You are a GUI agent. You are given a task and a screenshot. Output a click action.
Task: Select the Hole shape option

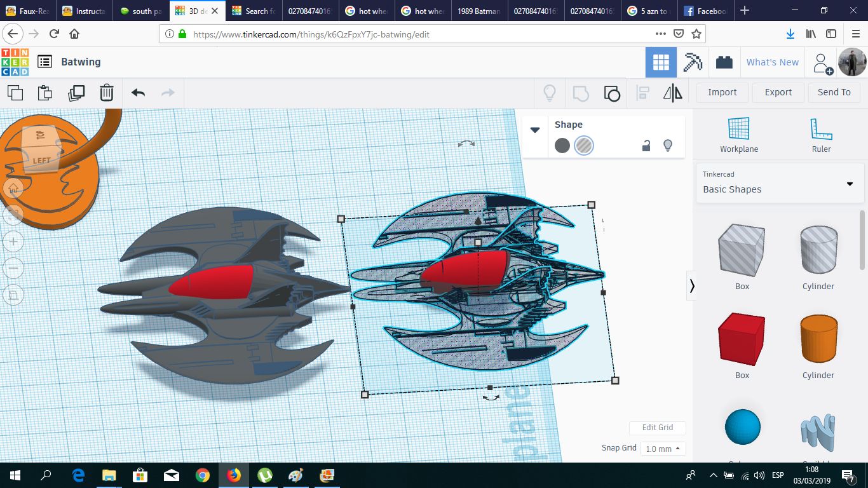pyautogui.click(x=583, y=146)
